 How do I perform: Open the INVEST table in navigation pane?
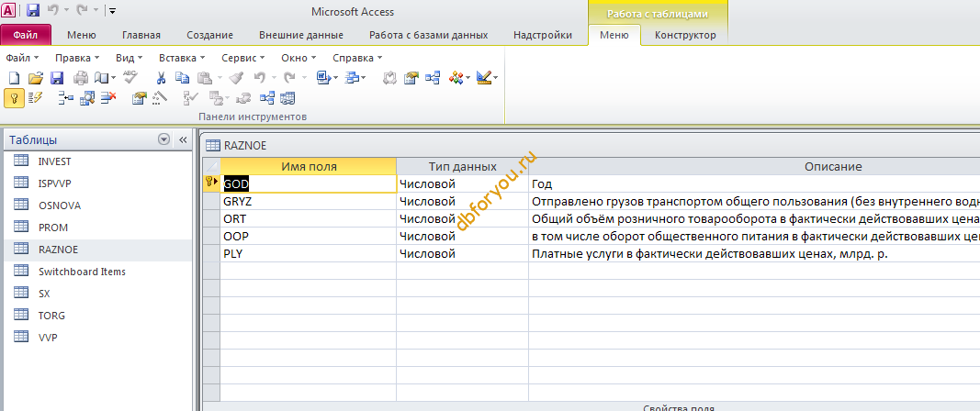[55, 161]
